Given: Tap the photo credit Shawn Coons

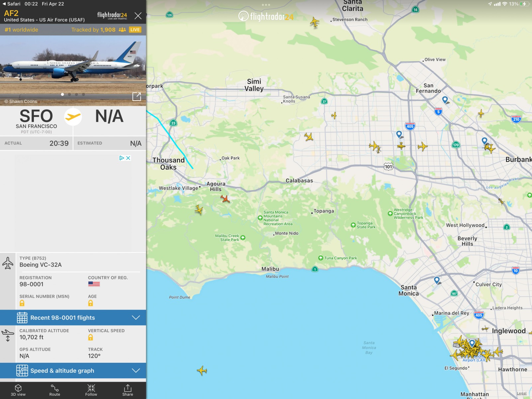Looking at the screenshot, I should tap(21, 101).
